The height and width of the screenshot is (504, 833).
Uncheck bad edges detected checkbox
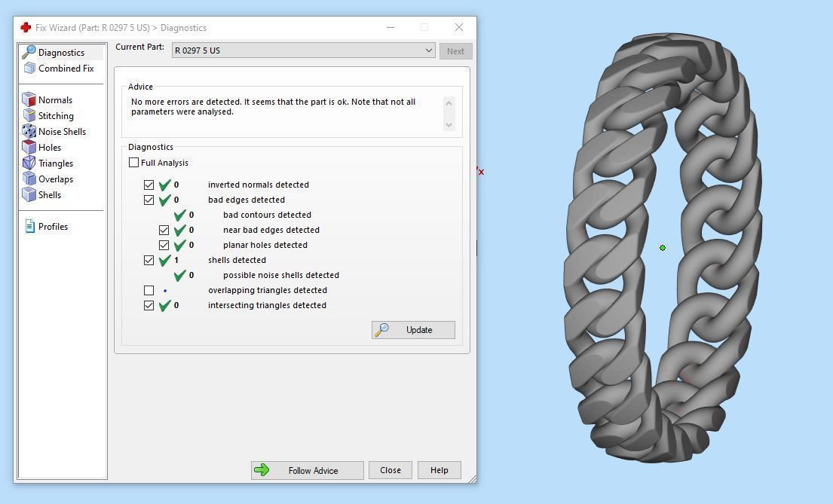tap(149, 200)
